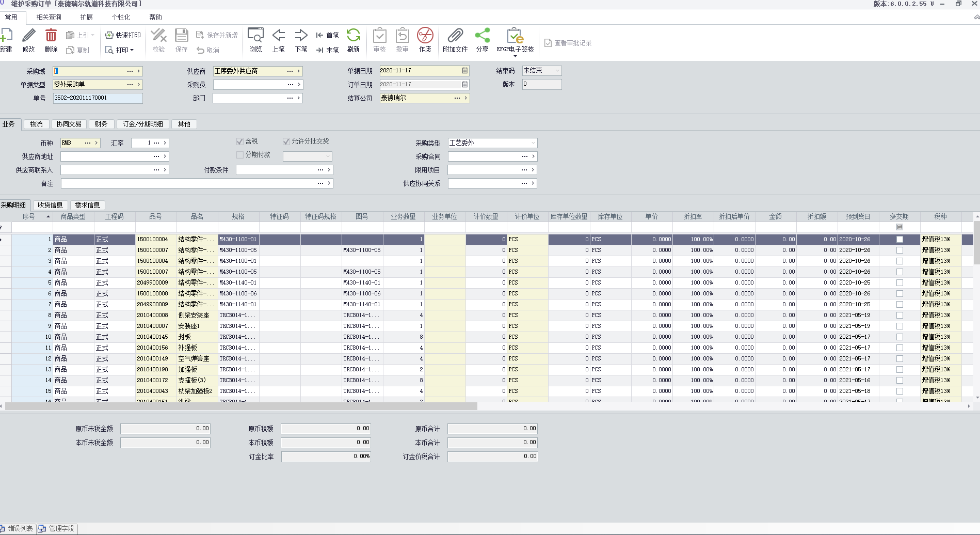Open the 浏览 browse icon
The width and height of the screenshot is (980, 535).
coord(255,36)
